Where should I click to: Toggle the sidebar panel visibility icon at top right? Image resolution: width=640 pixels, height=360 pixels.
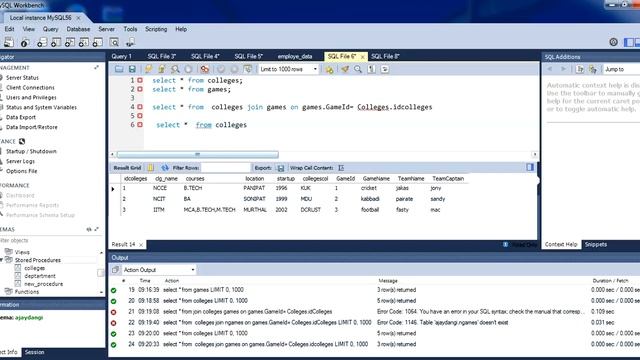[629, 42]
